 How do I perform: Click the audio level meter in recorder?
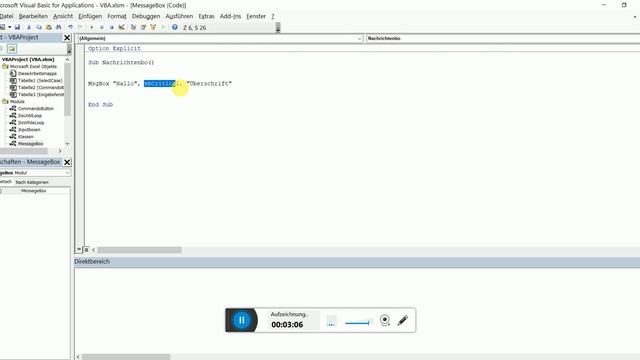331,321
